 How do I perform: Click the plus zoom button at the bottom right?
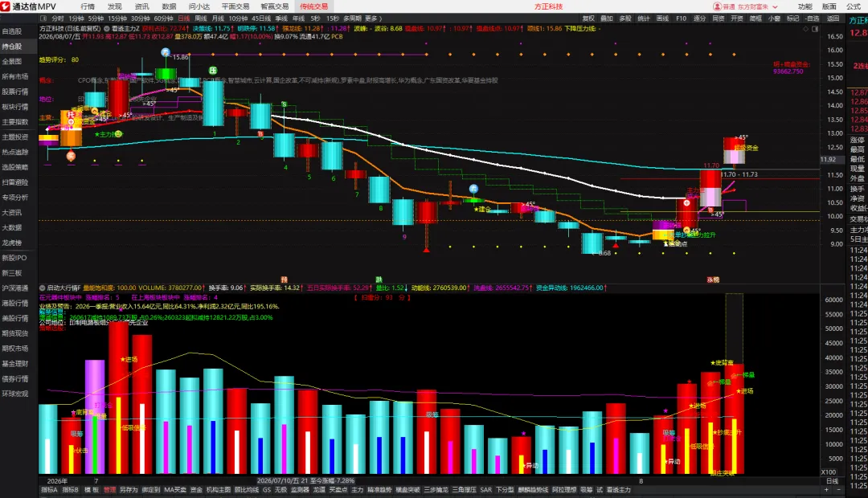826,490
